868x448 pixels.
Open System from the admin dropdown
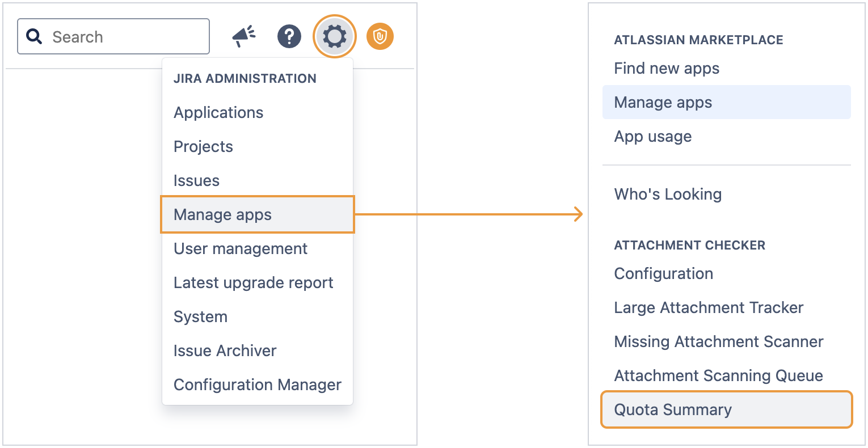click(x=200, y=317)
